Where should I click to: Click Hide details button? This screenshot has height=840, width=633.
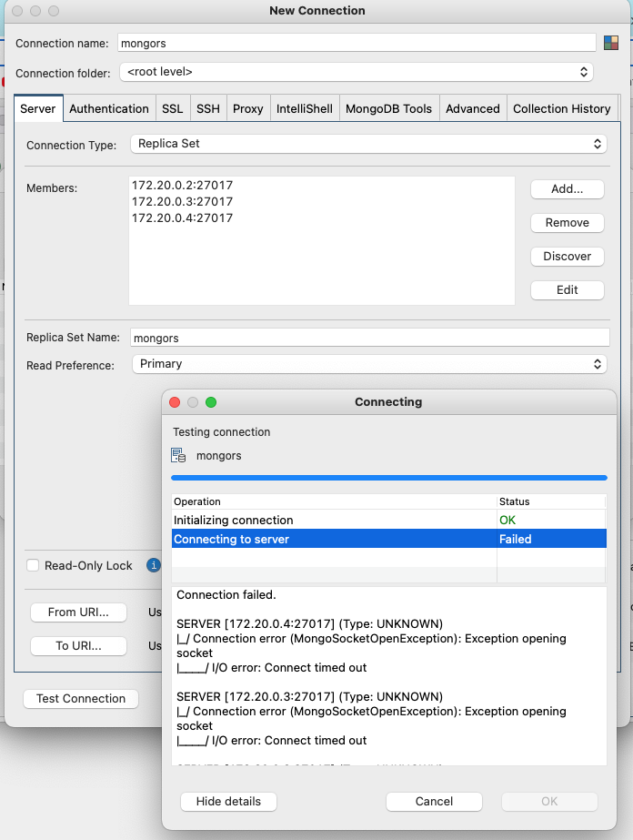pyautogui.click(x=228, y=802)
